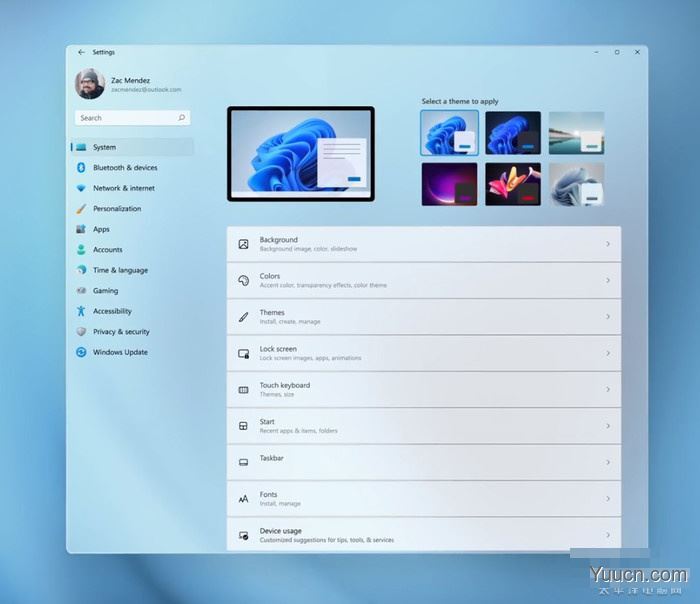700x604 pixels.
Task: Expand the Start row chevron
Action: [608, 426]
